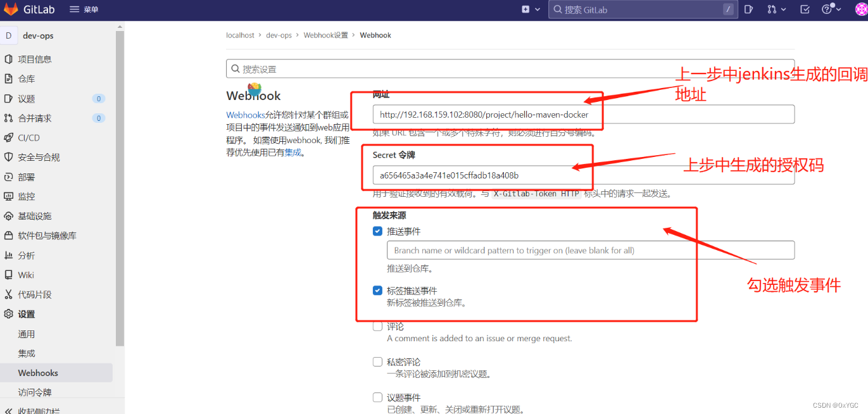Check the 评论 checkbox

[x=377, y=327]
